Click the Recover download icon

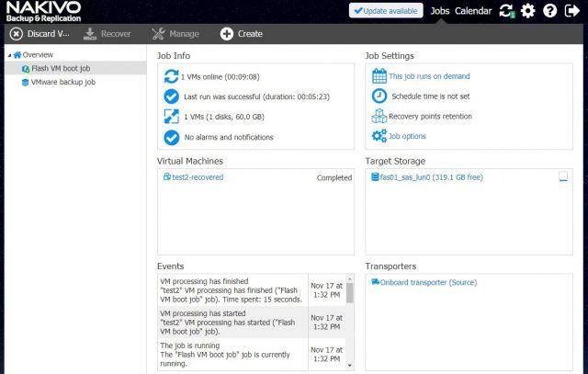(x=90, y=34)
